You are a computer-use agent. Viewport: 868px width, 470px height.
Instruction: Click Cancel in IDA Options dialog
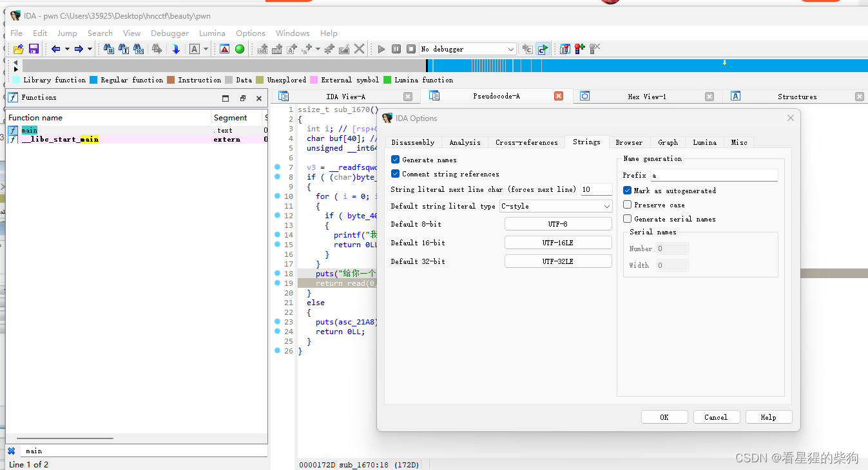click(x=716, y=417)
